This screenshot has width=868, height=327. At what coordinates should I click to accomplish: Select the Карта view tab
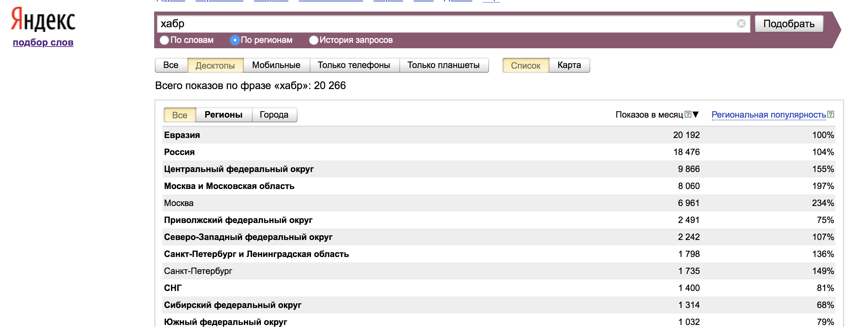click(x=569, y=65)
